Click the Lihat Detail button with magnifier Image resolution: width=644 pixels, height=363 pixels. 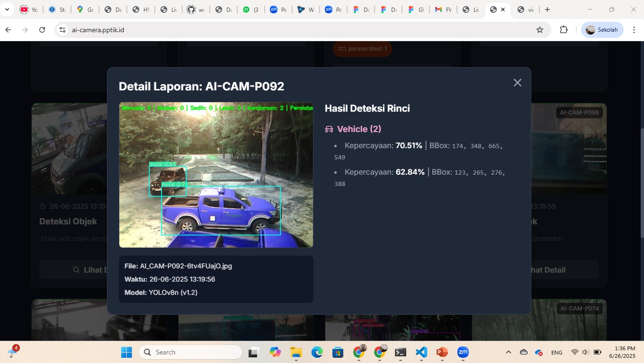pos(73,270)
